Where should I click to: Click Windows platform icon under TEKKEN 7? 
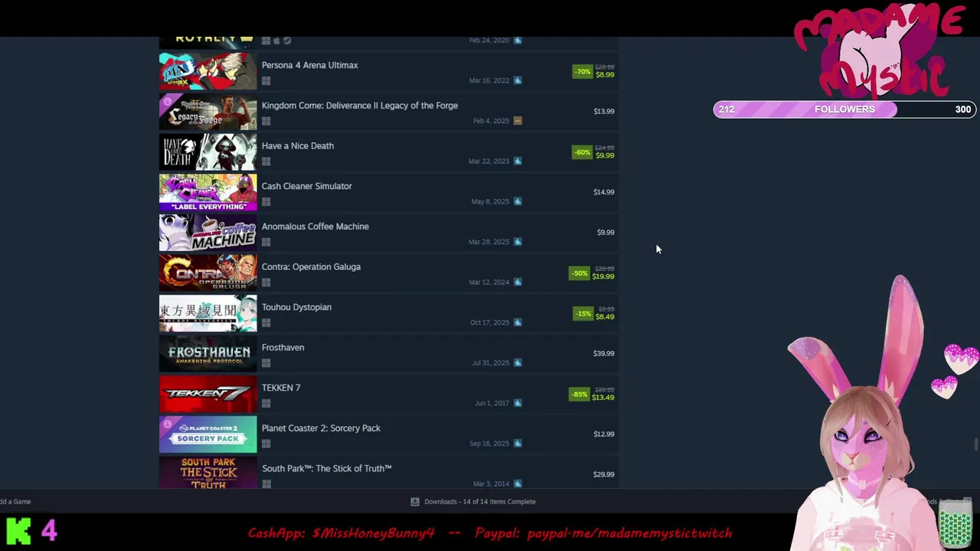[x=266, y=403]
